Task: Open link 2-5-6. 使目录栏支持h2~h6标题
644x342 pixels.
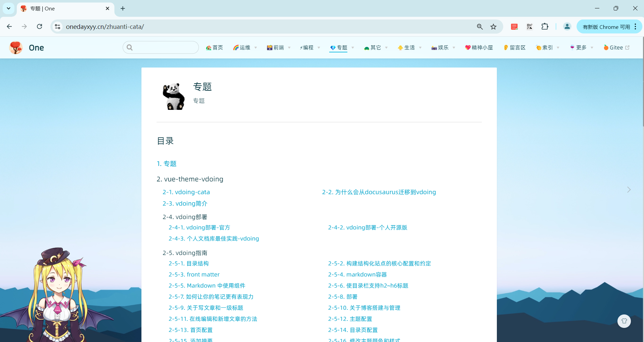Action: pyautogui.click(x=368, y=286)
